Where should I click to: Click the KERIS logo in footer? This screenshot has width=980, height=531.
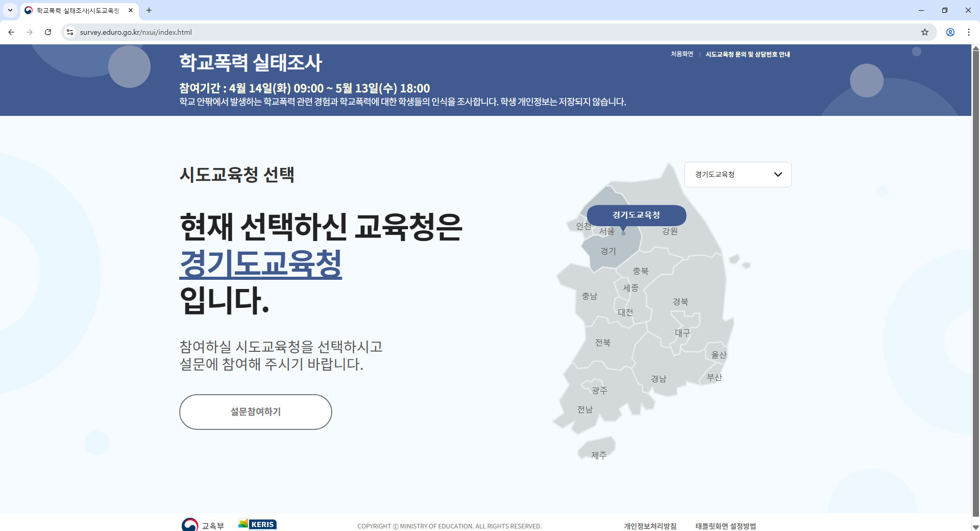click(x=257, y=524)
